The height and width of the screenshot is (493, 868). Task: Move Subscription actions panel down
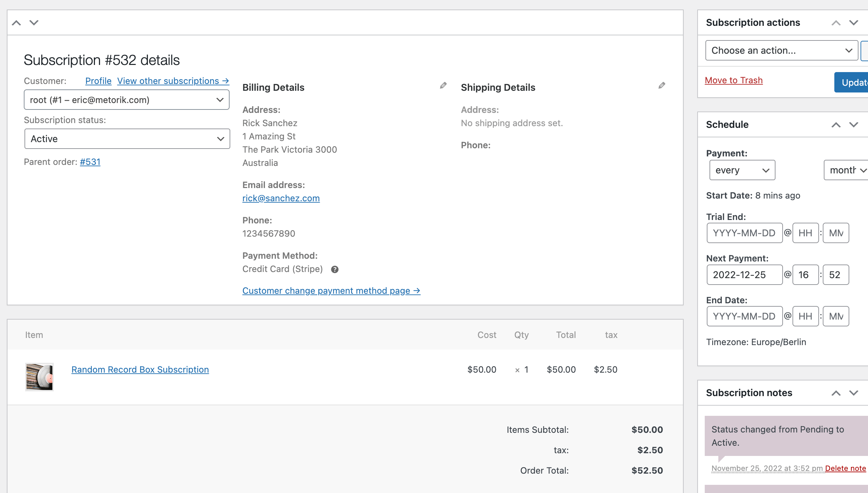853,23
